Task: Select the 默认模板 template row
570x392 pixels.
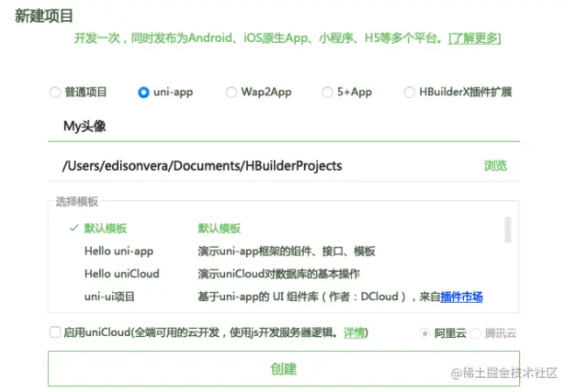Action: (285, 228)
